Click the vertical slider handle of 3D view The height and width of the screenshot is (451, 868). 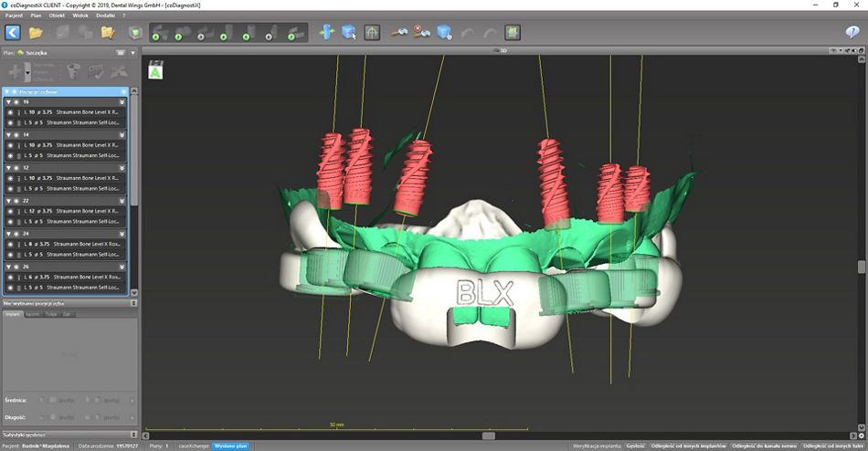(x=862, y=267)
